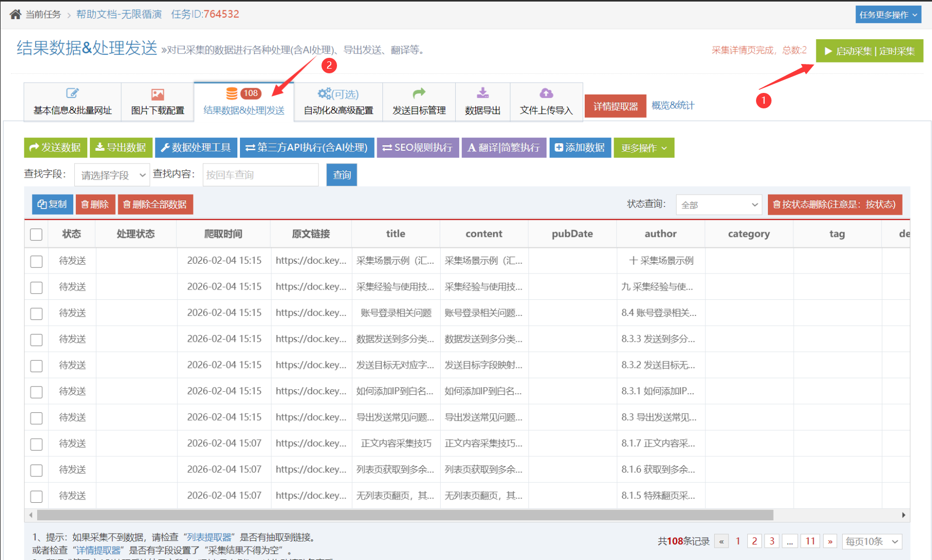This screenshot has width=932, height=560.
Task: Expand the 任务更多操作 dropdown
Action: (x=888, y=14)
